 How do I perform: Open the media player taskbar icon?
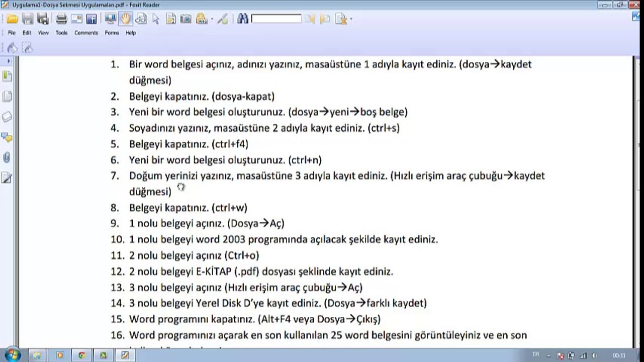tap(60, 355)
